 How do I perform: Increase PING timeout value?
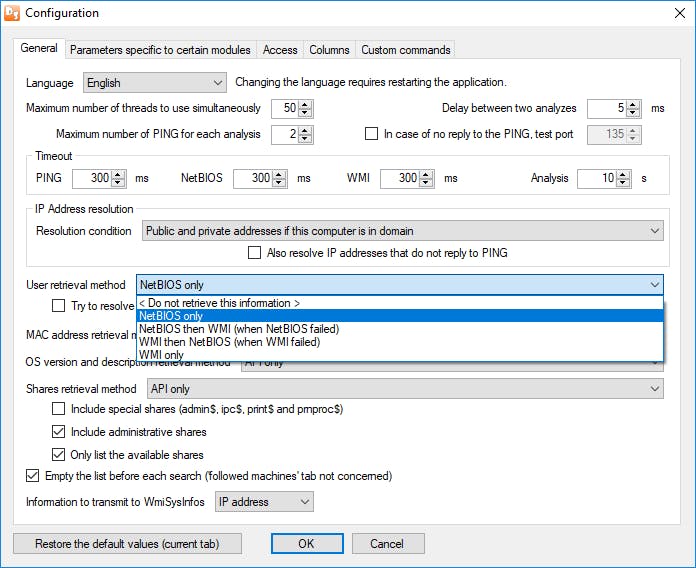pos(118,174)
